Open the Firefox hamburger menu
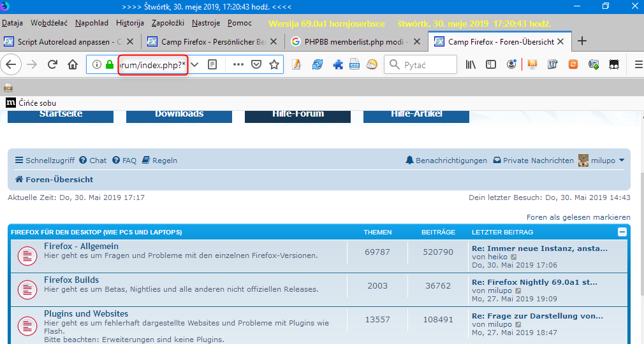This screenshot has width=644, height=344. [x=638, y=64]
